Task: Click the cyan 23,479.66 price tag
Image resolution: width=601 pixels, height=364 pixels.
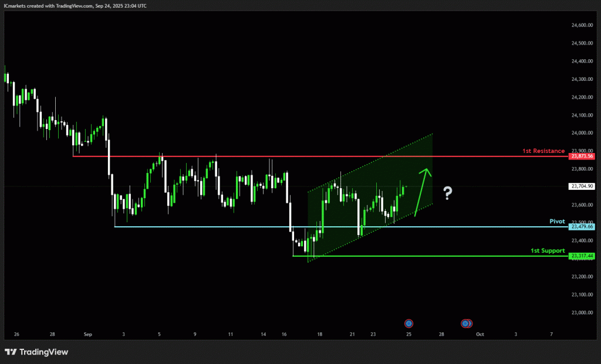Action: (582, 227)
